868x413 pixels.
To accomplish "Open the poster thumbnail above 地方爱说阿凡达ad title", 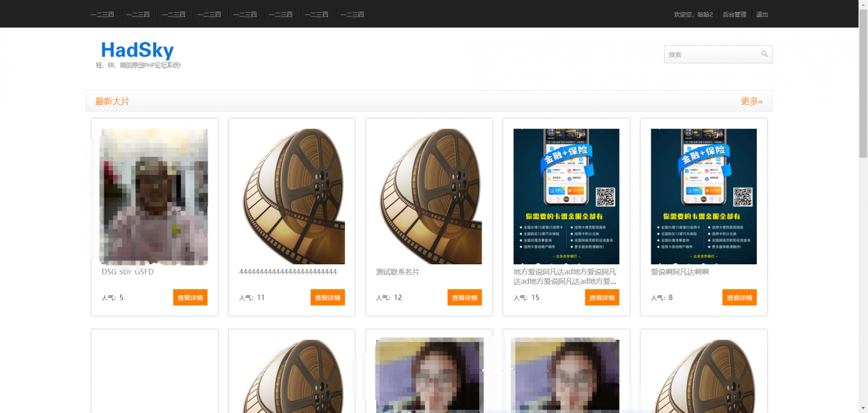I will tap(566, 196).
